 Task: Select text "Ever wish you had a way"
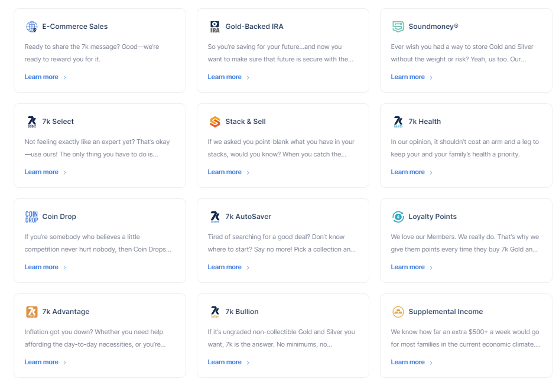[x=427, y=47]
